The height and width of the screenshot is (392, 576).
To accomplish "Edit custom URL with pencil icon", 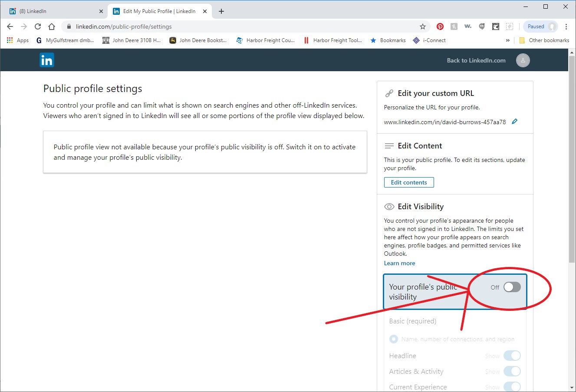I will 515,122.
